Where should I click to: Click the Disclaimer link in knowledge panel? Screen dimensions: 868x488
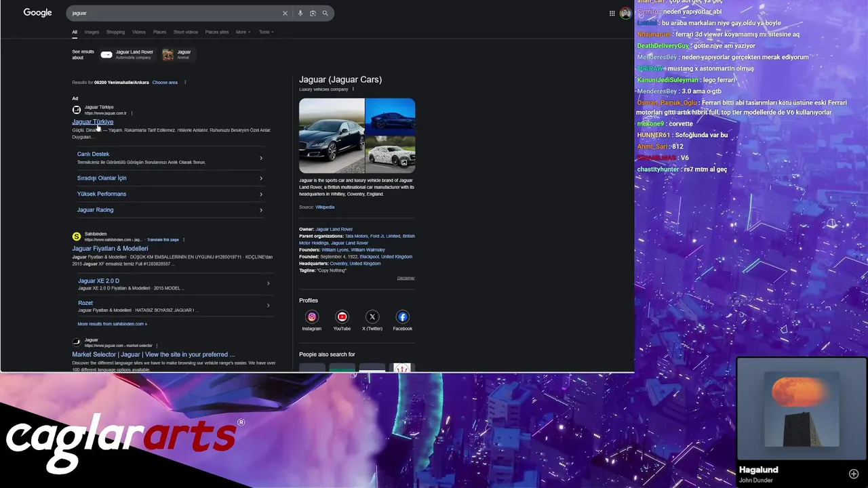pos(406,278)
